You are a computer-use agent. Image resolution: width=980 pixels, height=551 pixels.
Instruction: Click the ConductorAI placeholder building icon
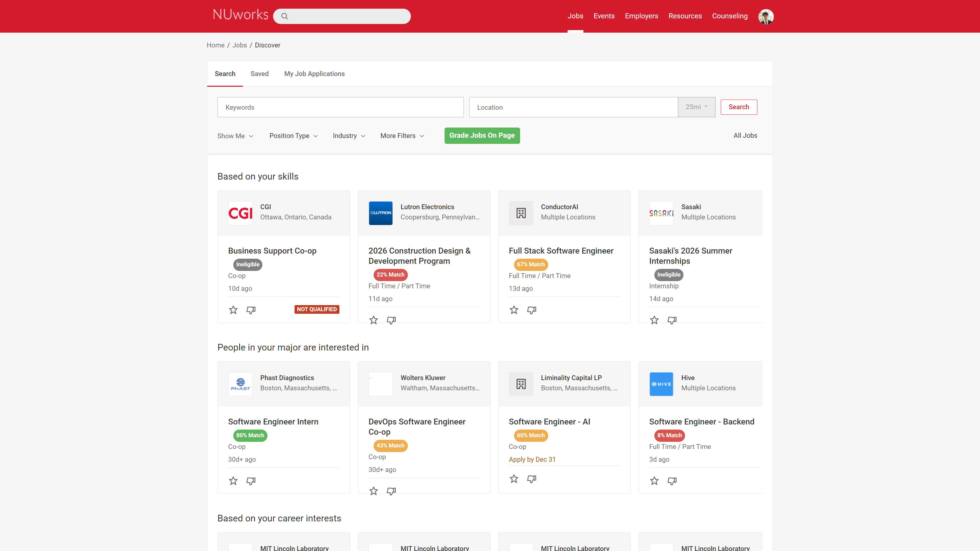[x=521, y=213]
